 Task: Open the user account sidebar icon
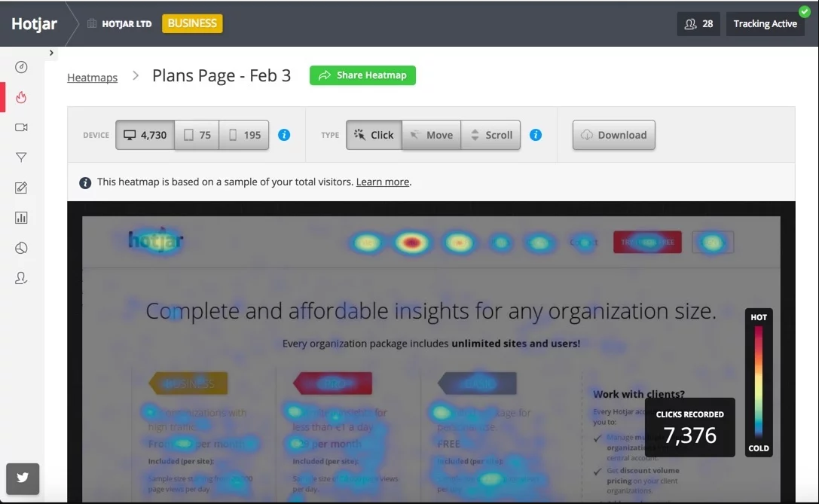21,278
